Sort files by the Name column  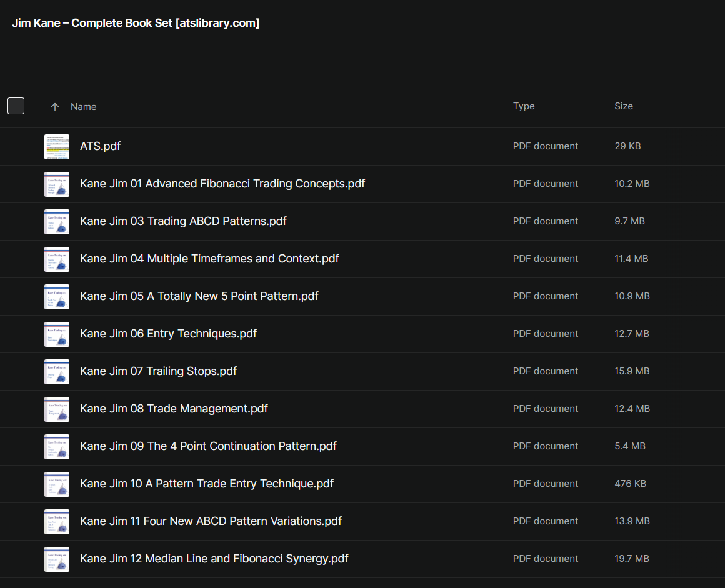click(83, 107)
